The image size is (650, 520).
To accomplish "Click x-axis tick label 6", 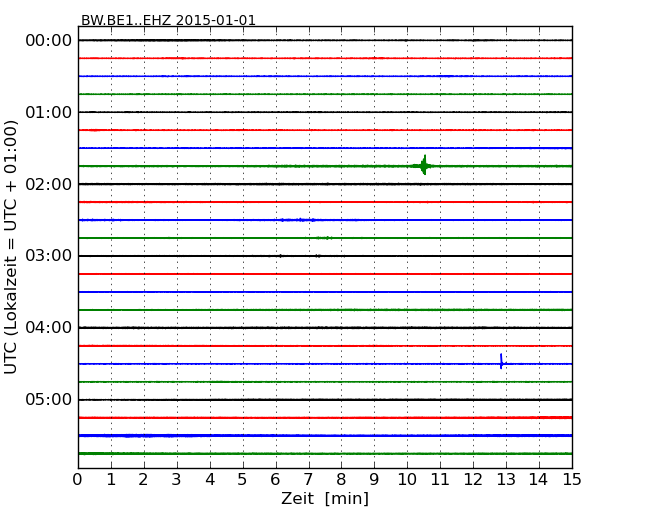I will pos(275,480).
